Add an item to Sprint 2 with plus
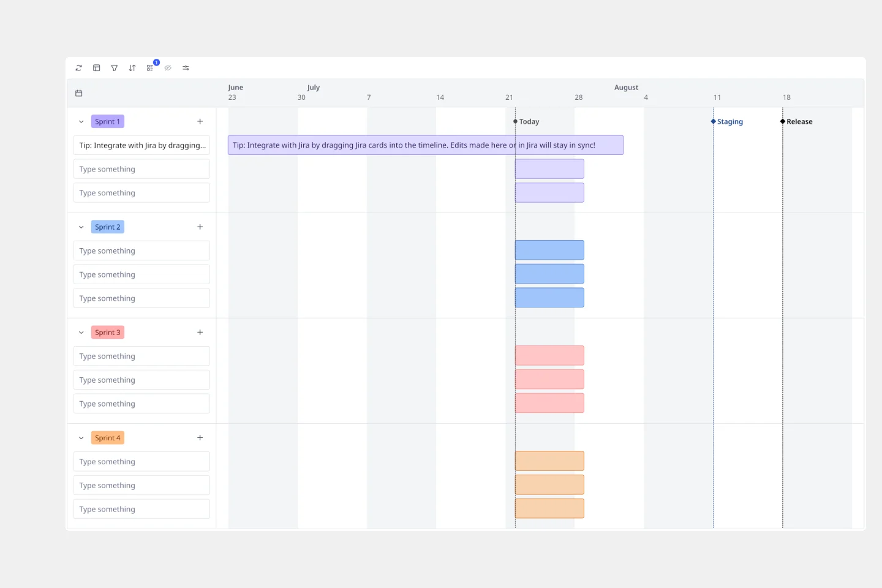 click(x=200, y=227)
